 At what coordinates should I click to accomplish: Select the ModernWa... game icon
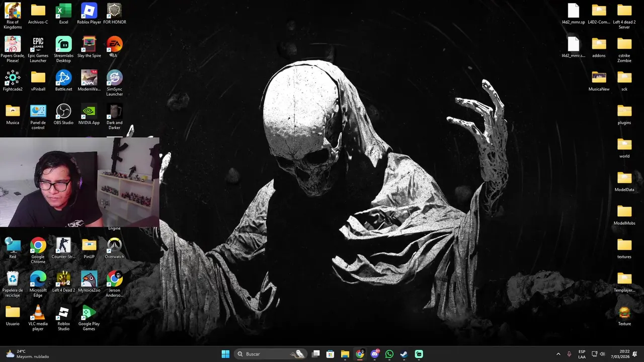pyautogui.click(x=89, y=80)
